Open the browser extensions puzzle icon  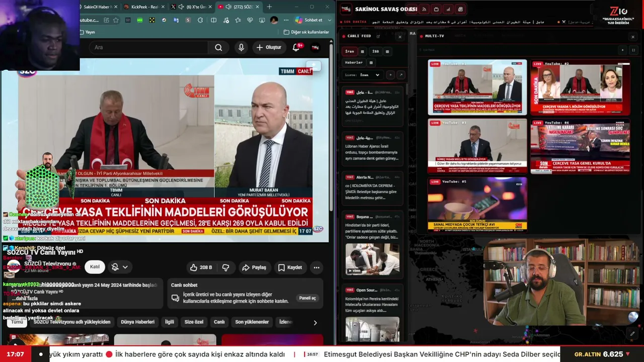200,20
